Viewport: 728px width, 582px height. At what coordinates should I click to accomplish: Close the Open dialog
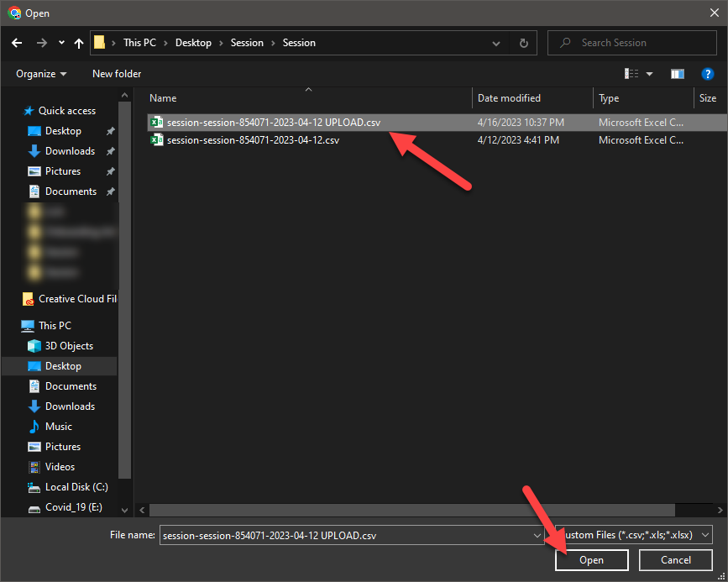[714, 13]
